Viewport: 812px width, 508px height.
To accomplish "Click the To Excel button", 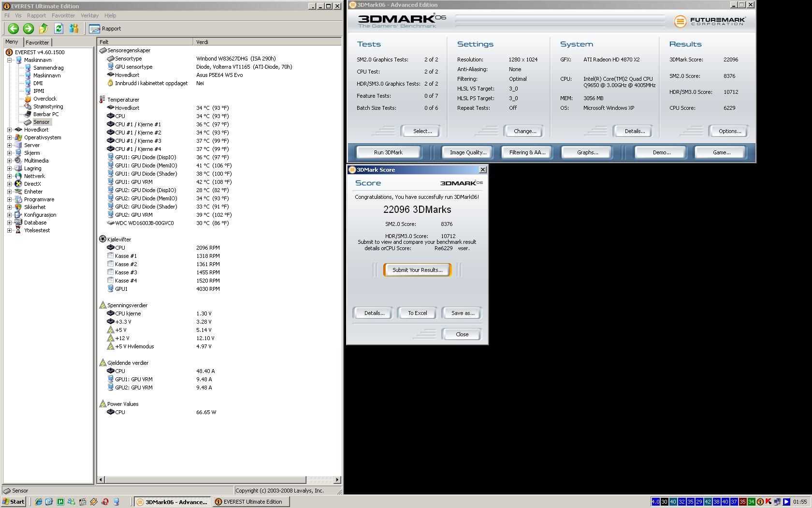I will point(417,313).
